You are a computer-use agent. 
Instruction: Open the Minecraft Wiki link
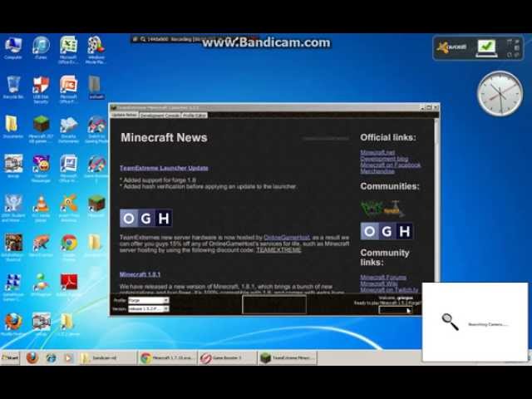[x=379, y=283]
